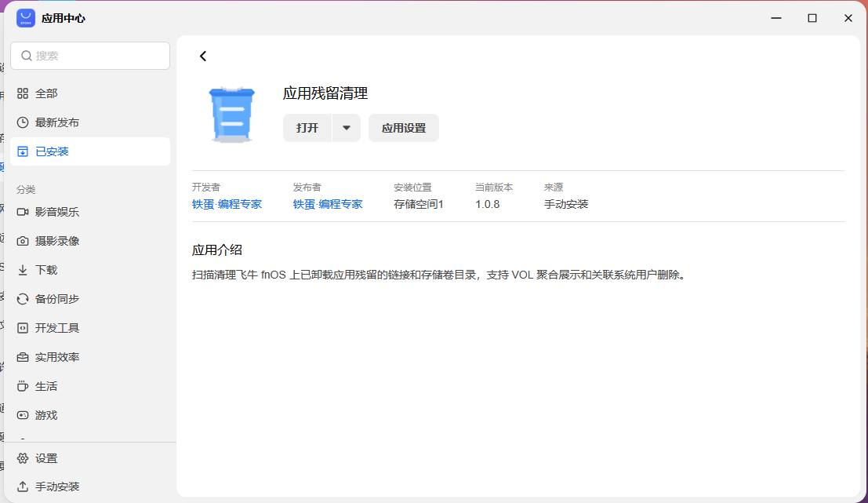Click the clock icon beside 最新发布

click(x=23, y=122)
